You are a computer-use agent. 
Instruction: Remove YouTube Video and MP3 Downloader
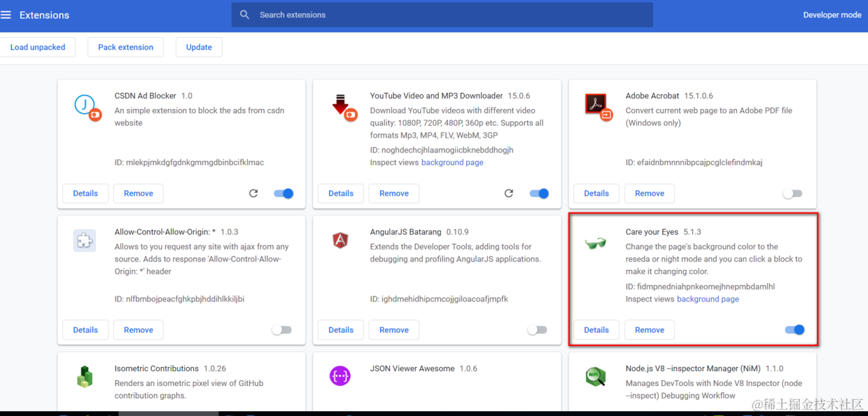pos(394,194)
